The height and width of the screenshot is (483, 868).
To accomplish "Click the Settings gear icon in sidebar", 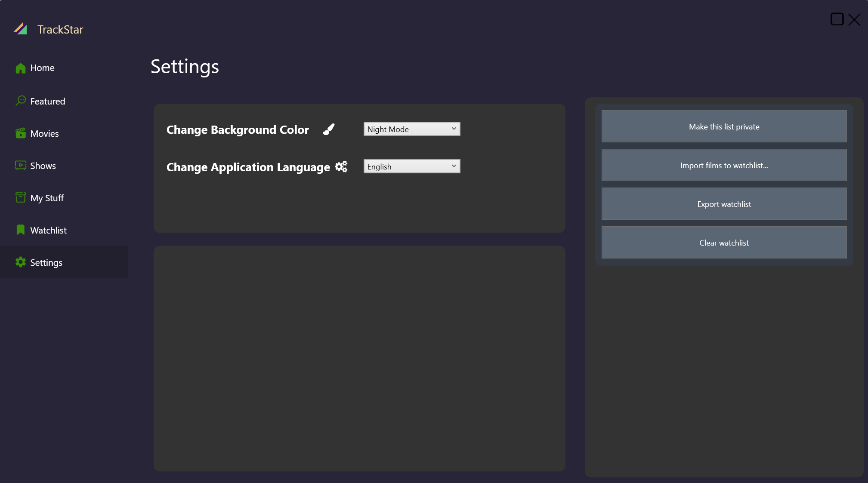I will [x=20, y=262].
